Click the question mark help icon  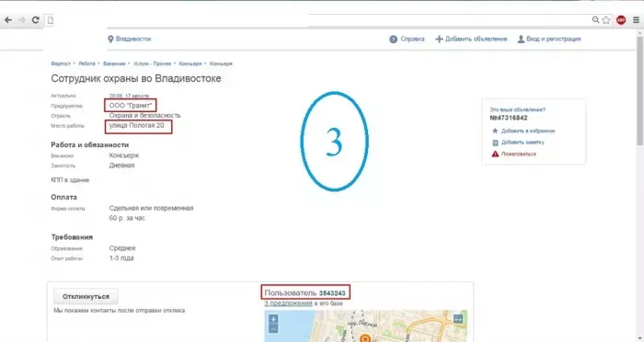(393, 39)
